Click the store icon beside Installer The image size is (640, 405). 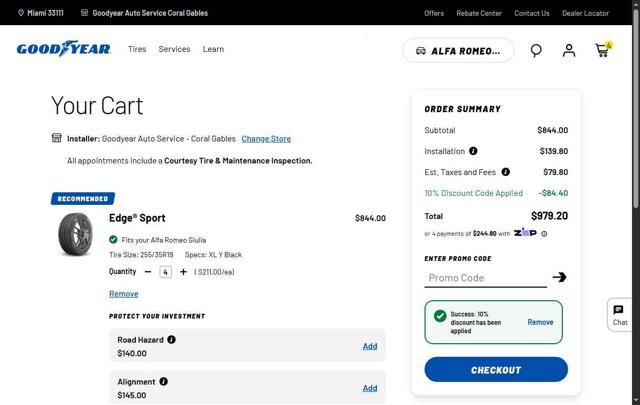click(57, 138)
